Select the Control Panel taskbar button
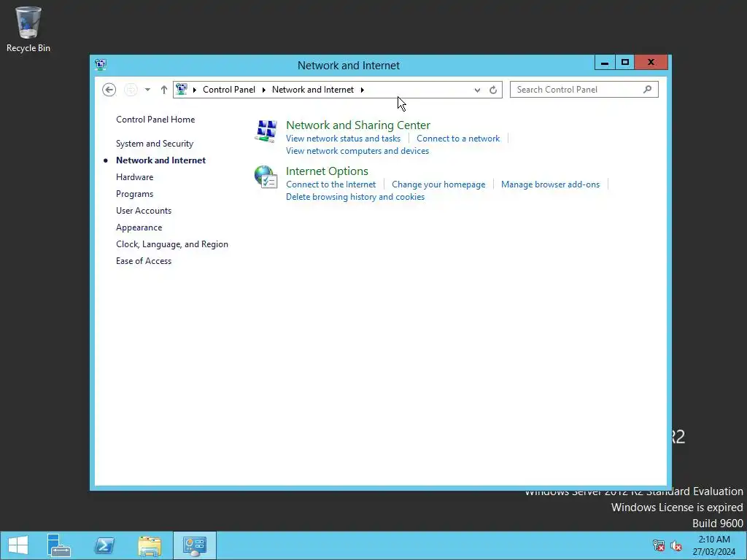The image size is (747, 560). tap(194, 545)
